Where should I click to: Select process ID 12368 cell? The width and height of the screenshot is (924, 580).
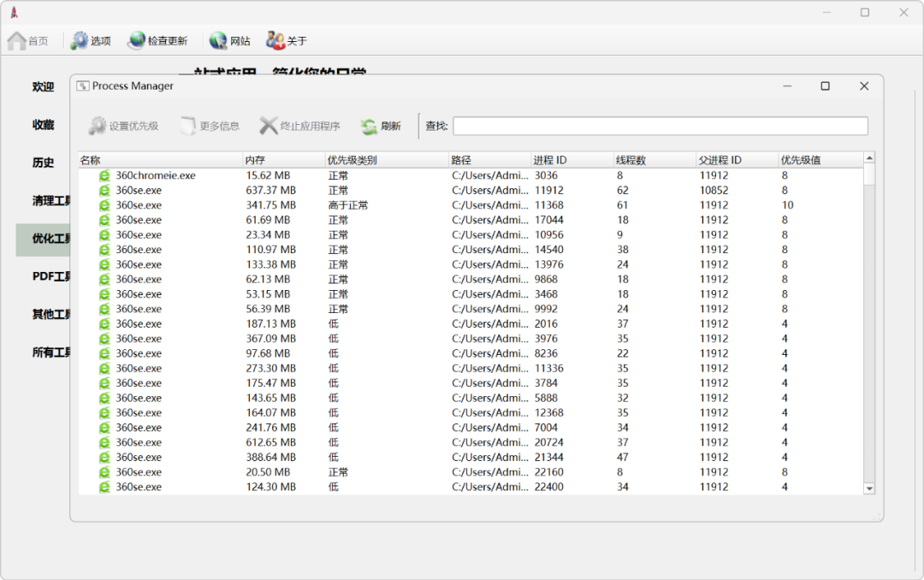pos(548,412)
